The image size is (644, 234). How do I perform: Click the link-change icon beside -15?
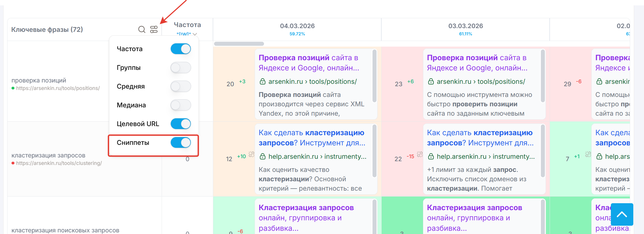click(420, 154)
